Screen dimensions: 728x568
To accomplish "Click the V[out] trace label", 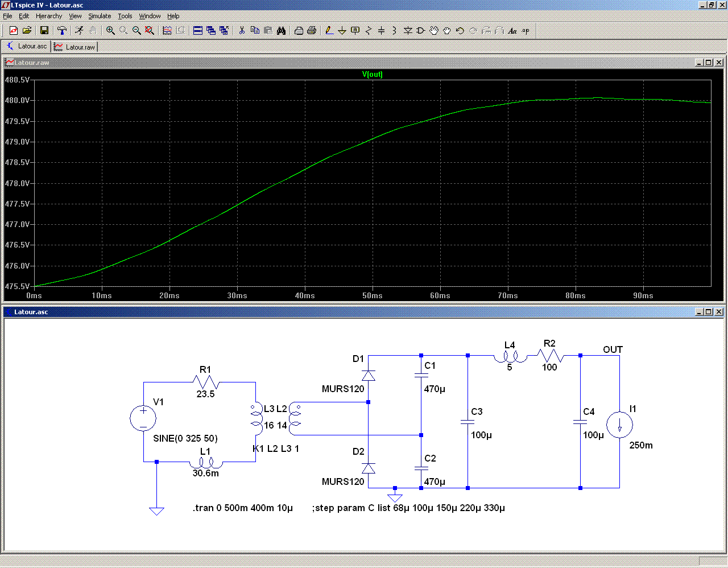I will click(x=372, y=75).
